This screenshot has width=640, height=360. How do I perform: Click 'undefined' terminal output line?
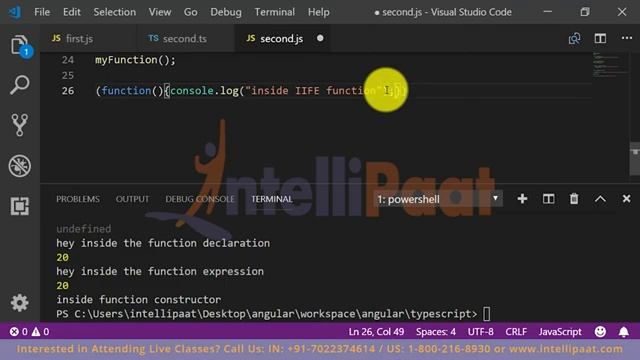click(84, 229)
